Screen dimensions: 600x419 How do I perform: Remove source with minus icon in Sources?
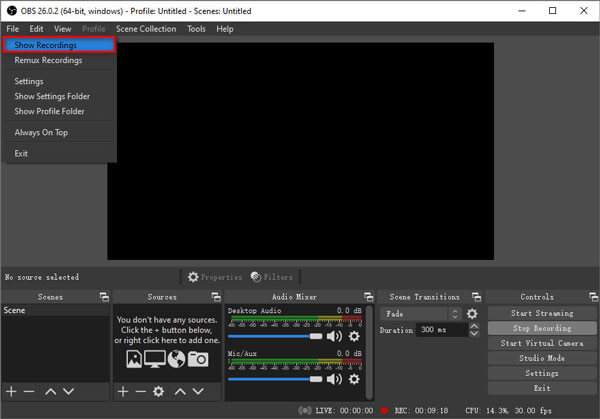point(140,391)
